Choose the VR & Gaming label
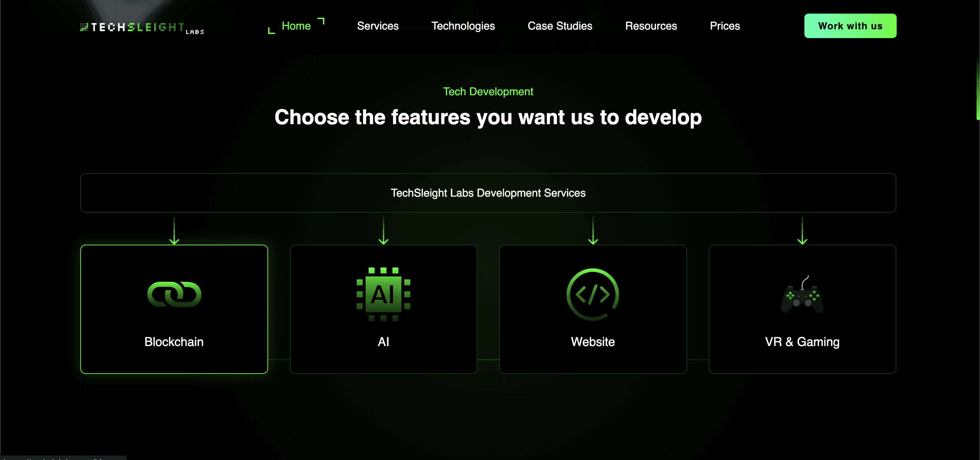 click(802, 342)
